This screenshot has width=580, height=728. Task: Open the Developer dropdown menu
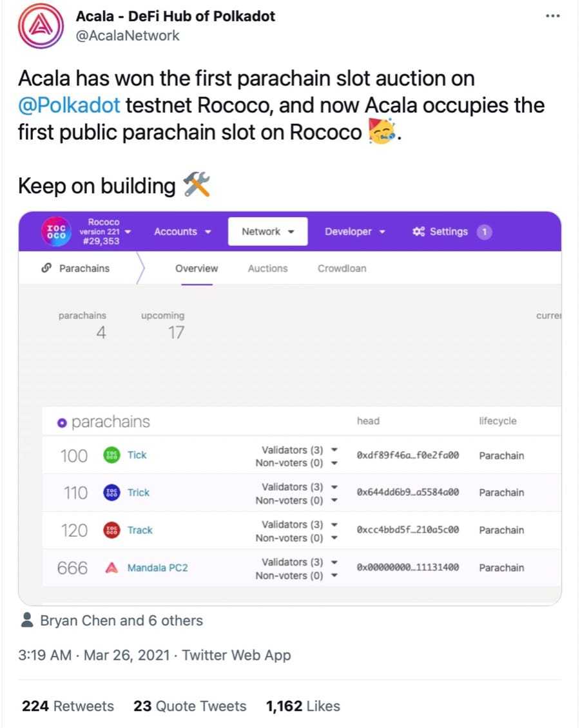pyautogui.click(x=355, y=231)
